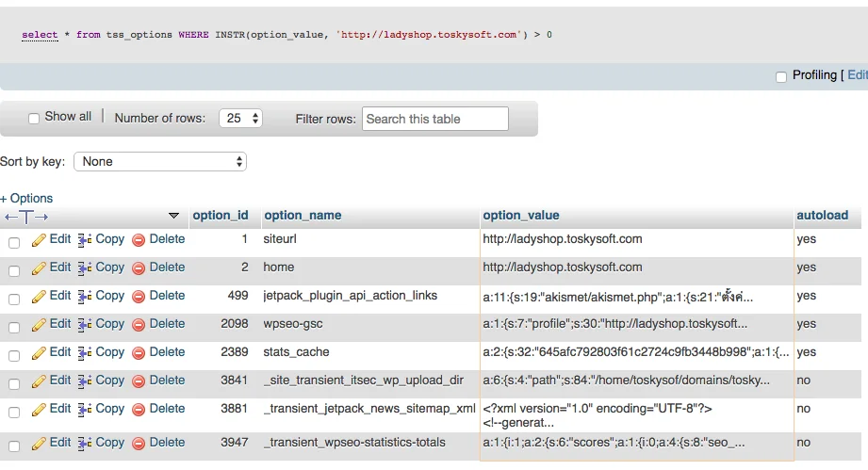Click the option_id value 2389
The image size is (868, 470).
pyautogui.click(x=234, y=351)
